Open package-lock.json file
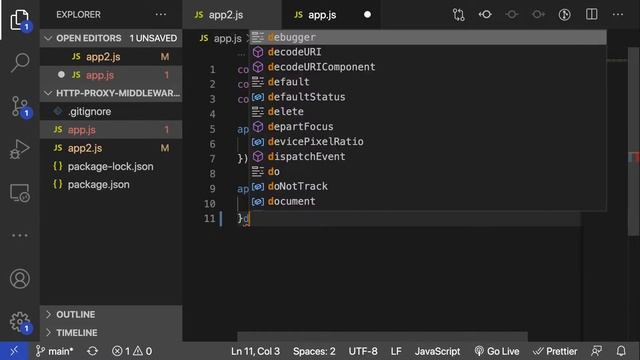 click(111, 167)
